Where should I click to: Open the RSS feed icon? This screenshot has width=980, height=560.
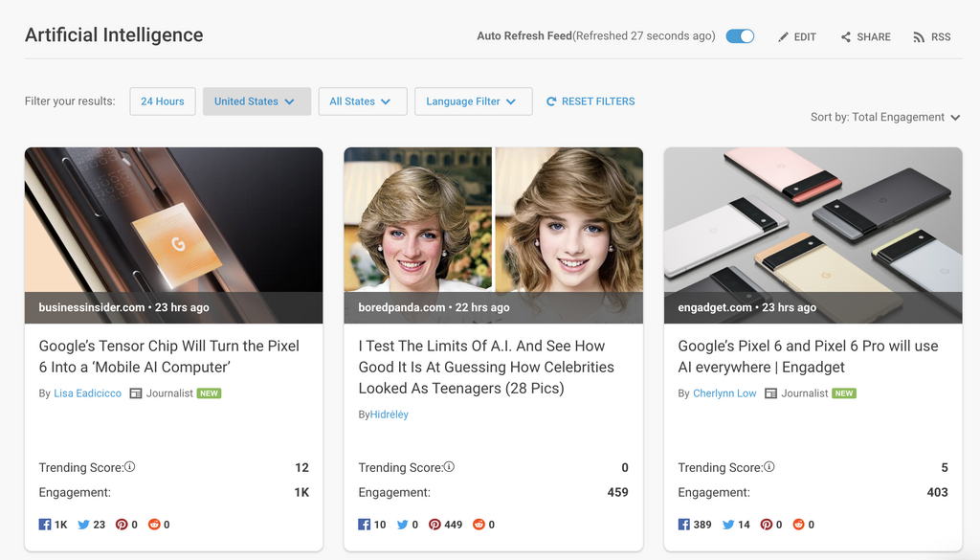pyautogui.click(x=920, y=37)
